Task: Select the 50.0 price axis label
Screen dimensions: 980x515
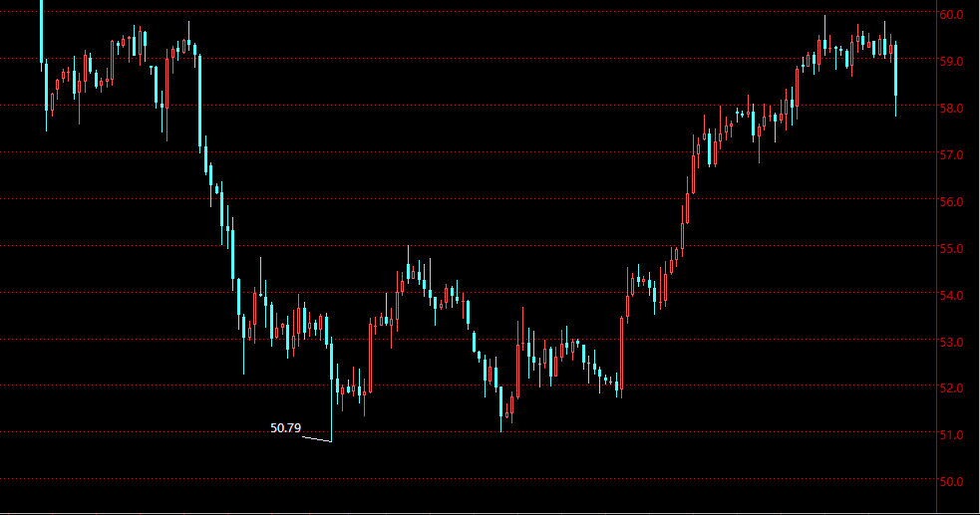Action: [x=951, y=481]
